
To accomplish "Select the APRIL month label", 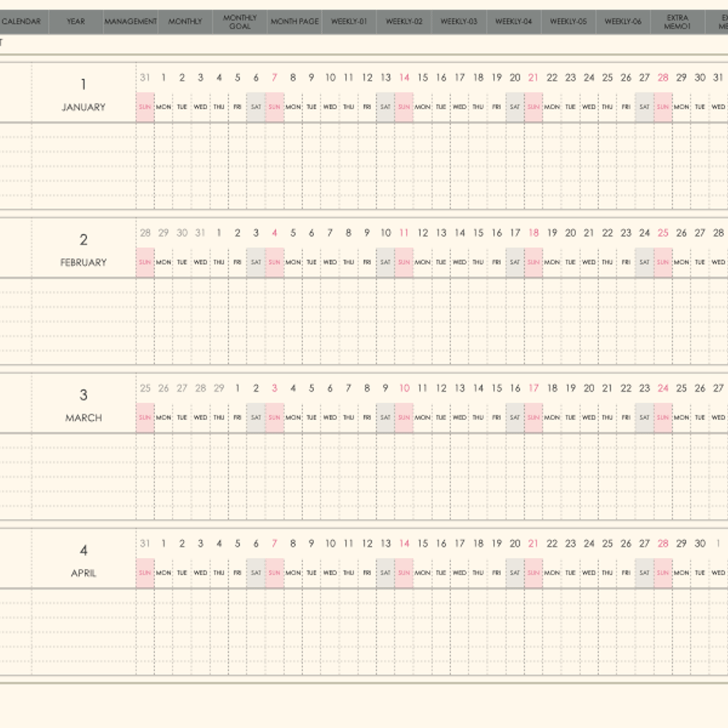I will point(84,573).
